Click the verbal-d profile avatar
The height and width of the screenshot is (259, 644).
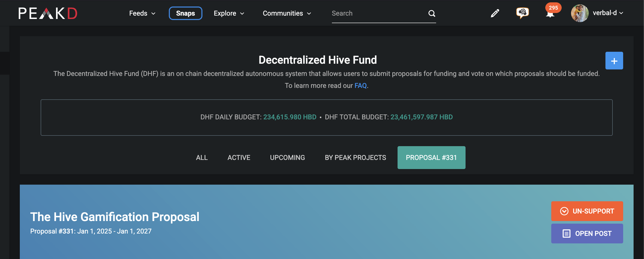pos(580,13)
